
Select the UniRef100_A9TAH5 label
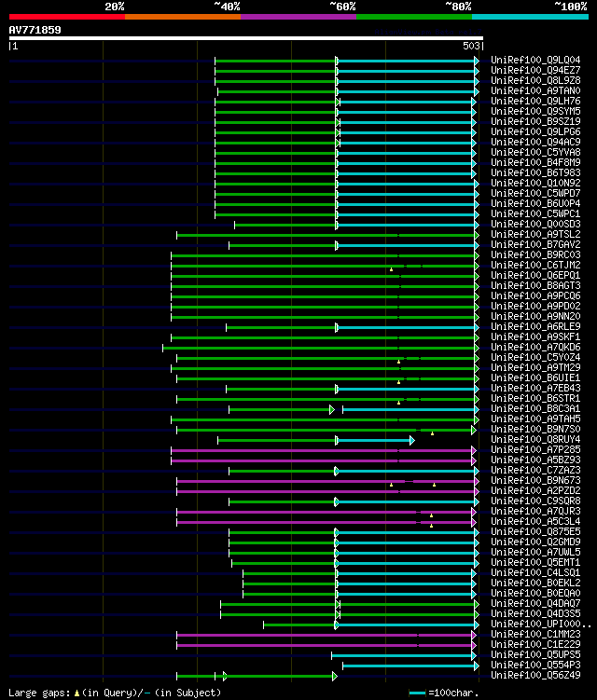535,419
